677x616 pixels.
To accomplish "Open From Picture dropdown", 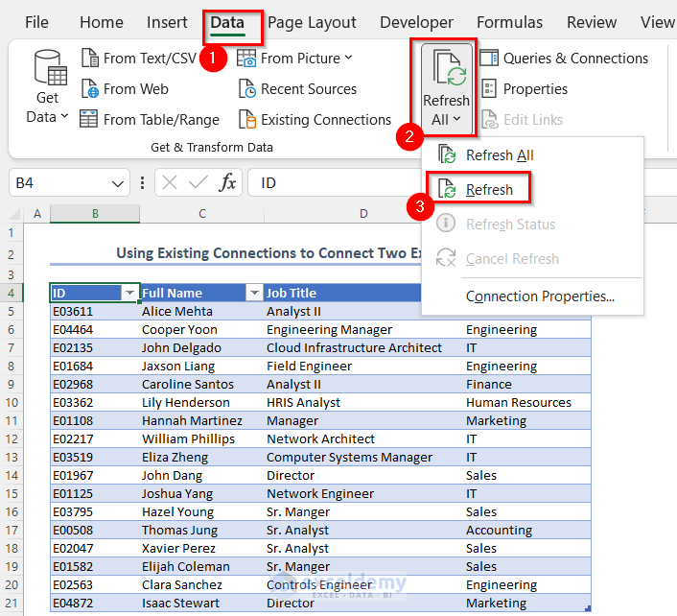I will tap(295, 58).
